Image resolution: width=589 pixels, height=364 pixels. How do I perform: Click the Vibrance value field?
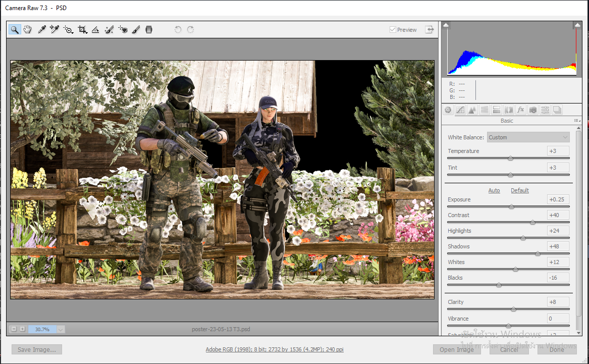click(558, 319)
